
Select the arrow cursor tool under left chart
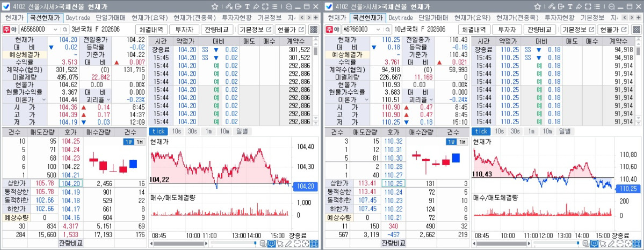[x=280, y=244]
